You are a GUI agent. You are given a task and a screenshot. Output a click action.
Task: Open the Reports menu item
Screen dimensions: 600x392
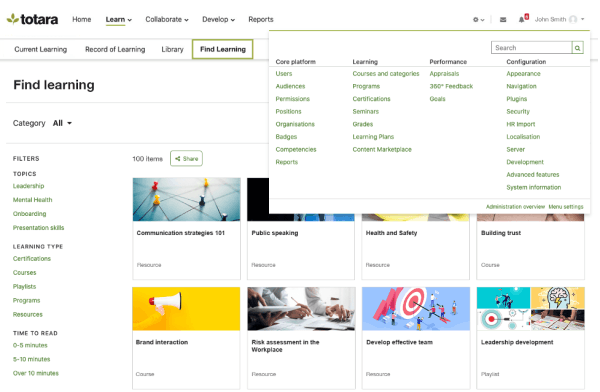tap(261, 20)
